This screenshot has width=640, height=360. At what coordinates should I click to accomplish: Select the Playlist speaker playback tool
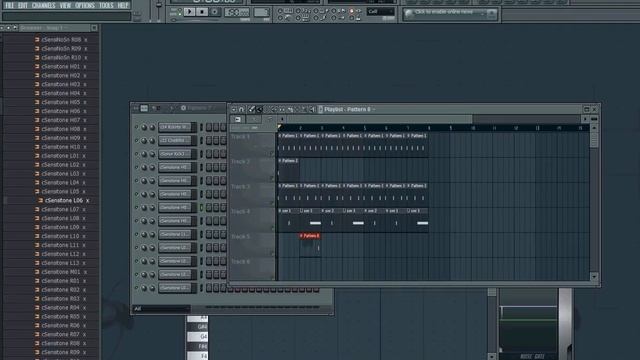point(312,109)
